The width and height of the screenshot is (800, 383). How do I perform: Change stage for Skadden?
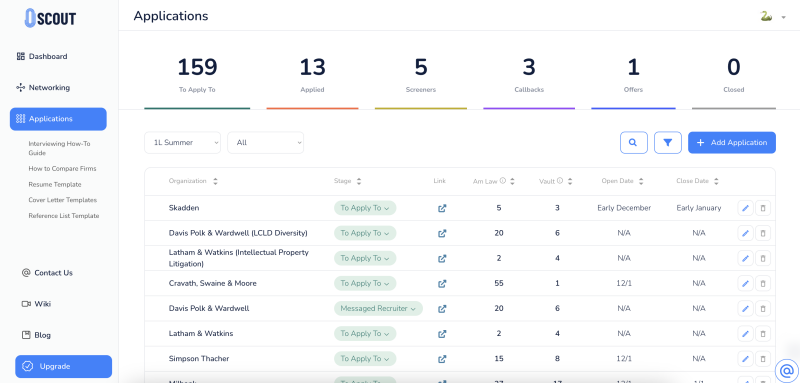click(x=365, y=208)
